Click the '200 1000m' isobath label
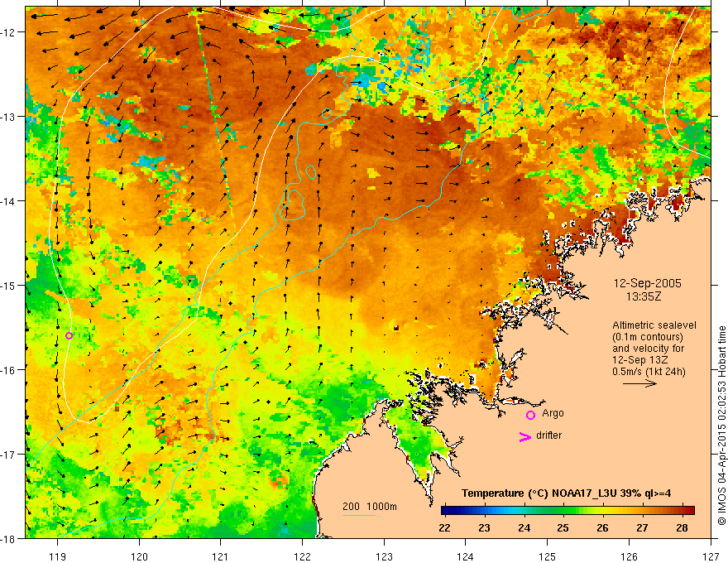Image resolution: width=728 pixels, height=563 pixels. (x=370, y=507)
